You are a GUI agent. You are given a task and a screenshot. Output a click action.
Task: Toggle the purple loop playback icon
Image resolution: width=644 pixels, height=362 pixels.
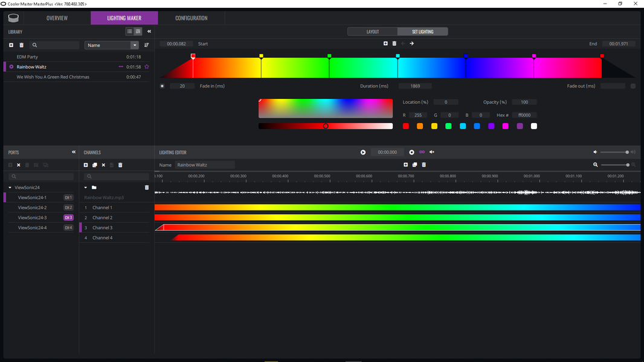point(422,152)
